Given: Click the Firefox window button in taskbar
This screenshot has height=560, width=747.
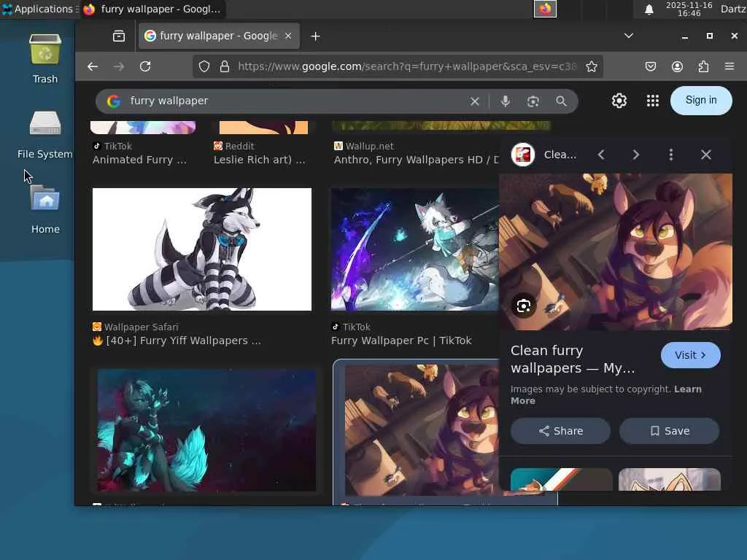Looking at the screenshot, I should (152, 9).
